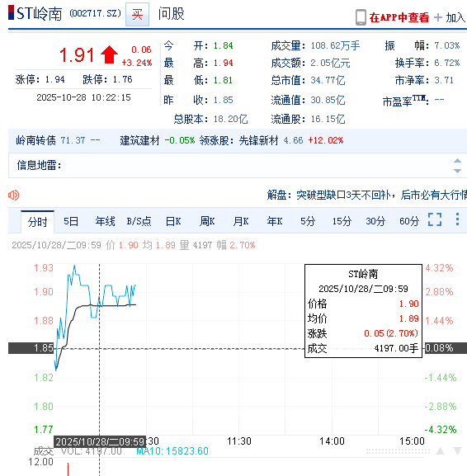This screenshot has height=476, width=467.
Task: Open the 建筑建材 sector link
Action: (x=139, y=140)
